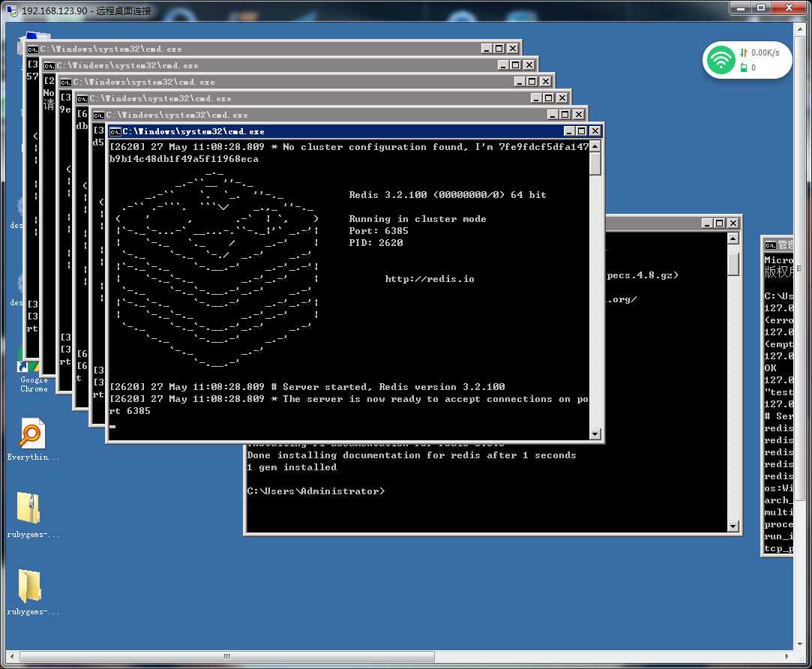Screen dimensions: 812x669
Task: Close the active Redis 6385 cmd window
Action: [x=595, y=131]
